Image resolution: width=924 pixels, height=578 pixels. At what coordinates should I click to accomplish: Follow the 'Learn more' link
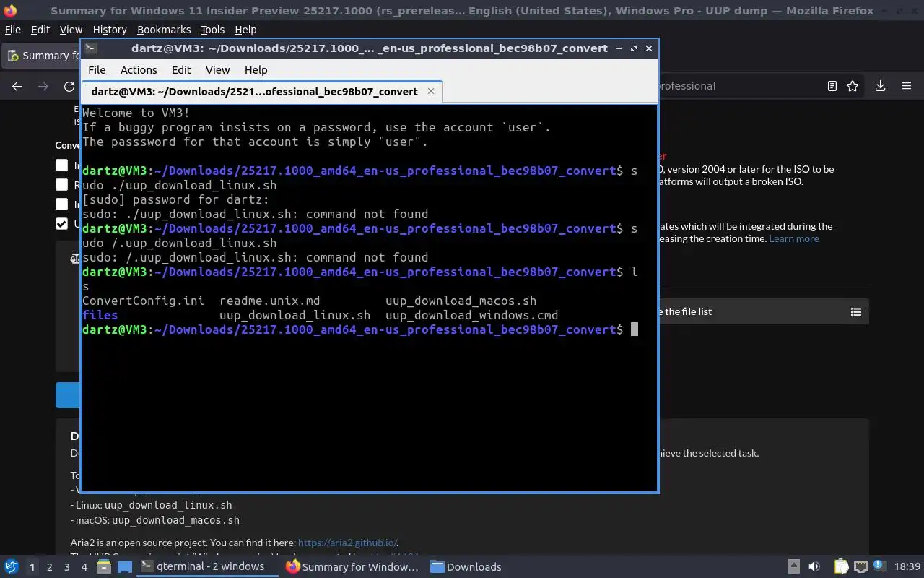[794, 238]
